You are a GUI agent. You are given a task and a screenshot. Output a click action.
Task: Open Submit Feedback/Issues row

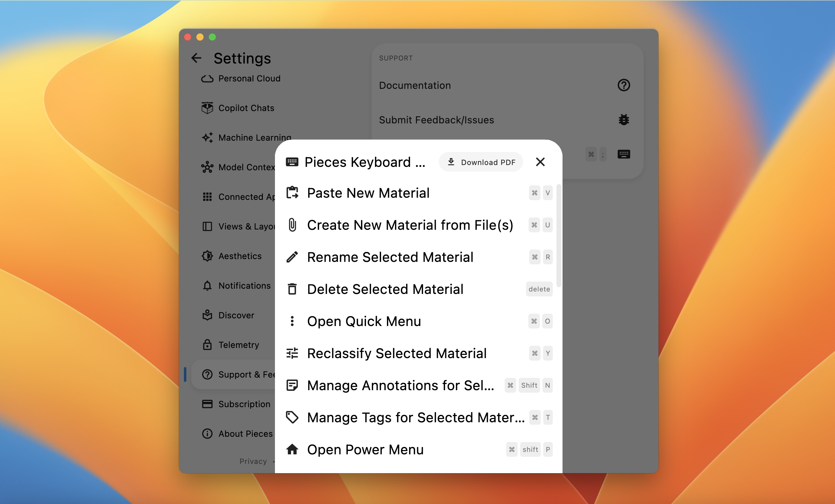point(507,120)
